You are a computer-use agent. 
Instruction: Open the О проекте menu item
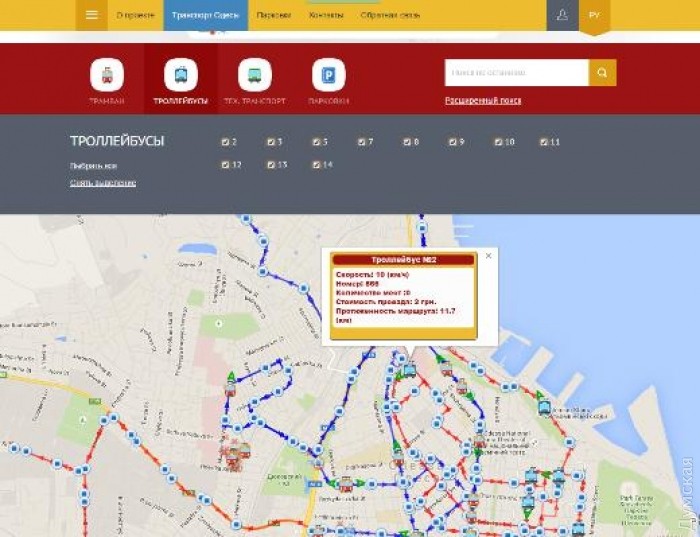tap(135, 15)
